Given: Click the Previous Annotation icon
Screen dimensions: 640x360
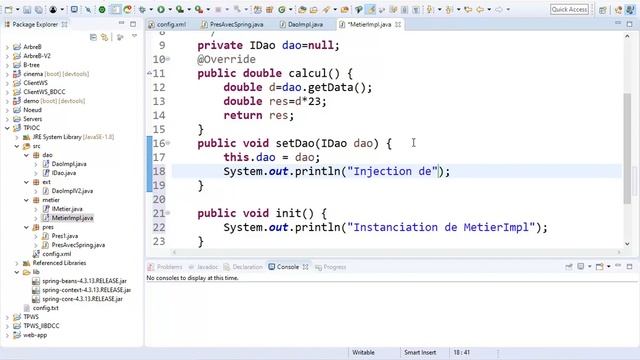Looking at the screenshot, I should click(449, 9).
